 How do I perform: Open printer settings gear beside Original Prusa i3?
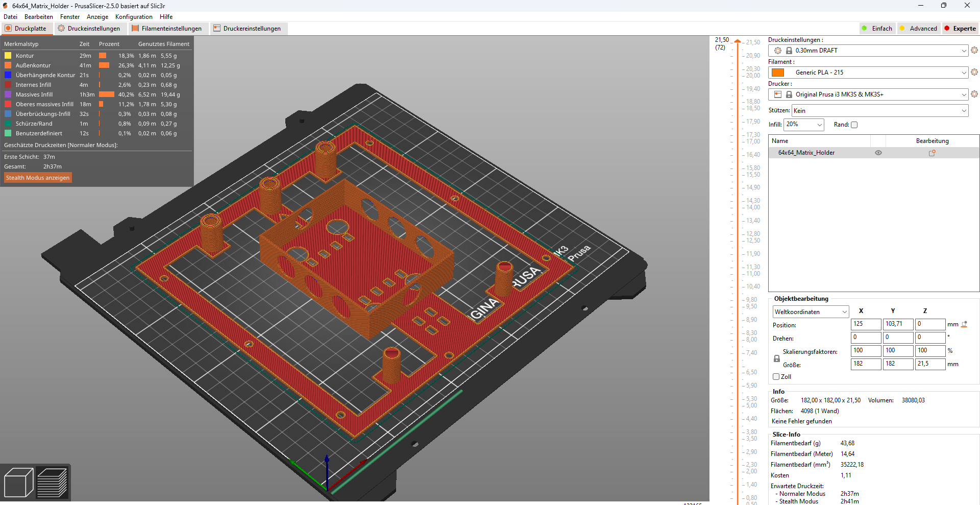(x=975, y=94)
